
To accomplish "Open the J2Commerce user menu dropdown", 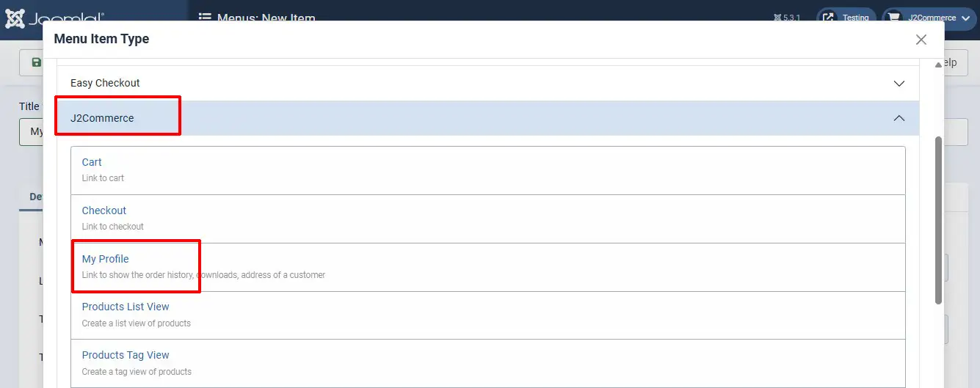I will (929, 18).
